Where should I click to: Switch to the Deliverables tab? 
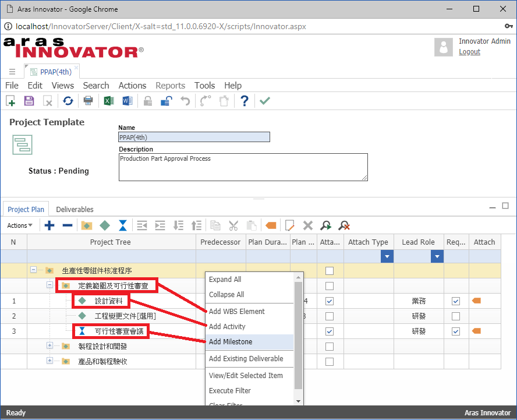point(75,209)
